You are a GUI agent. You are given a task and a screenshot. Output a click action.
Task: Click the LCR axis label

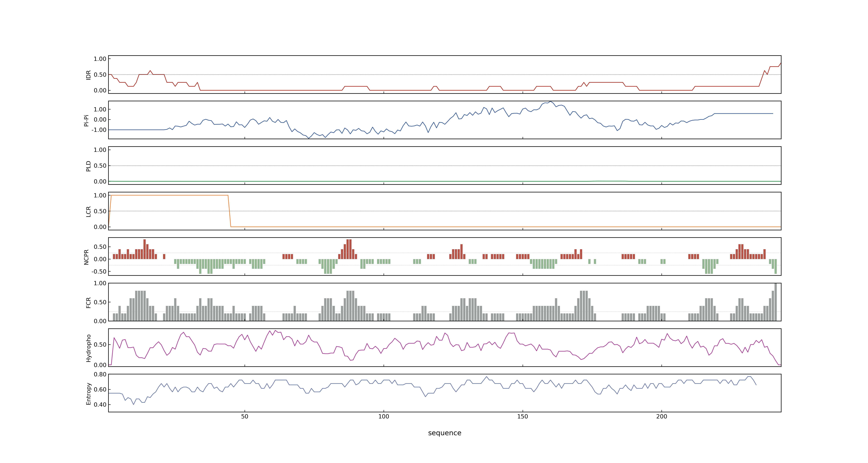coord(88,212)
